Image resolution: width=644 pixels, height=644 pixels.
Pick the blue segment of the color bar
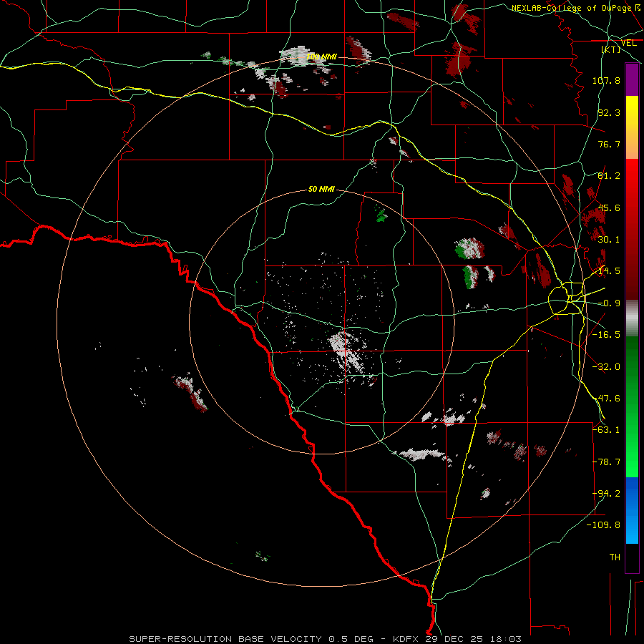[632, 510]
